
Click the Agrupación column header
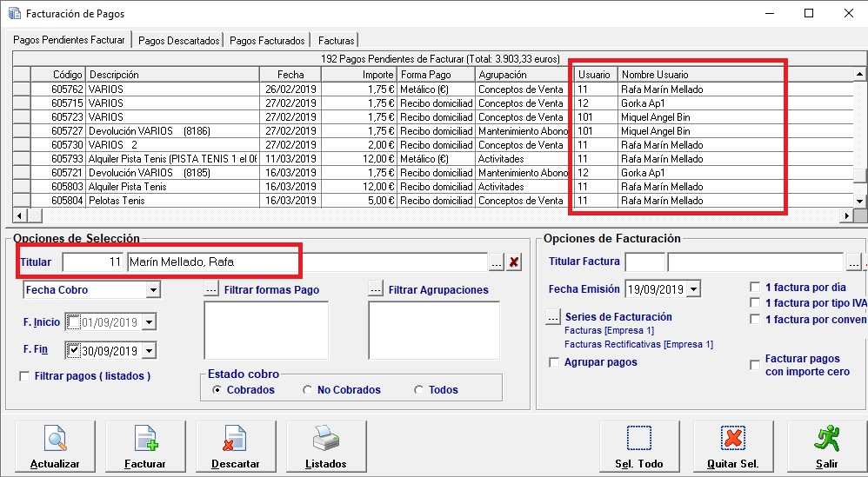[x=524, y=75]
